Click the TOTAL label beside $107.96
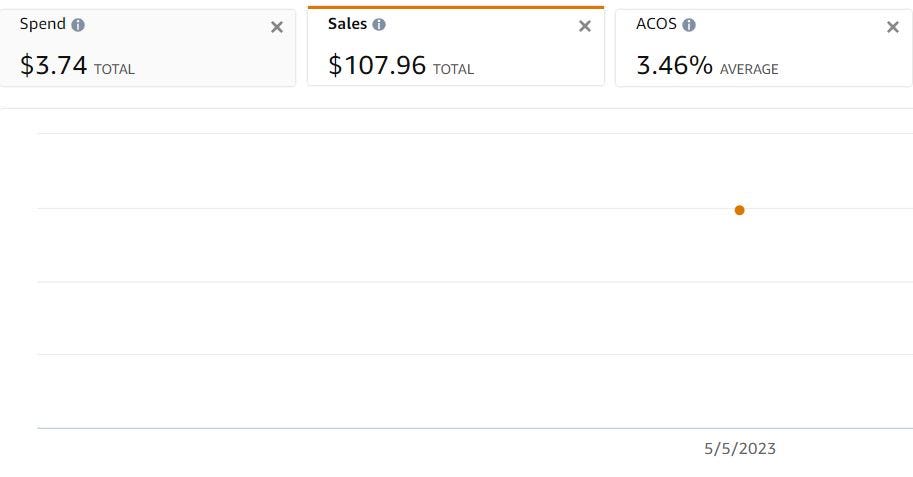This screenshot has height=477, width=913. pyautogui.click(x=453, y=70)
